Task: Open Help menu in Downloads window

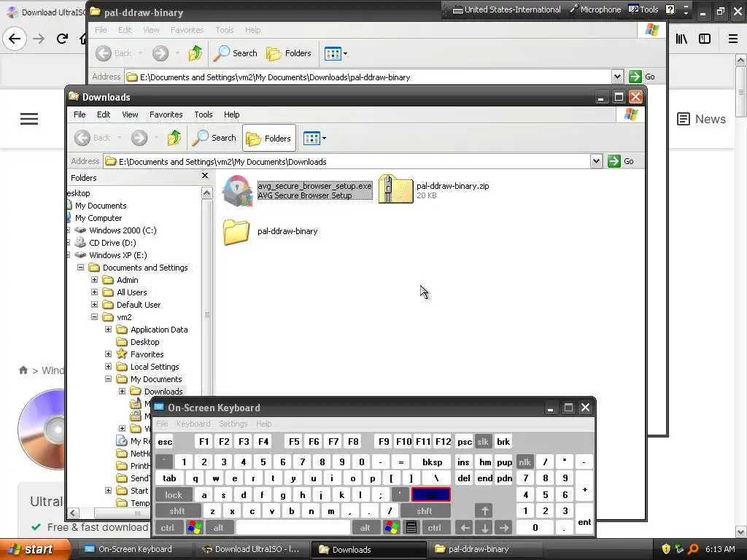Action: [x=231, y=114]
